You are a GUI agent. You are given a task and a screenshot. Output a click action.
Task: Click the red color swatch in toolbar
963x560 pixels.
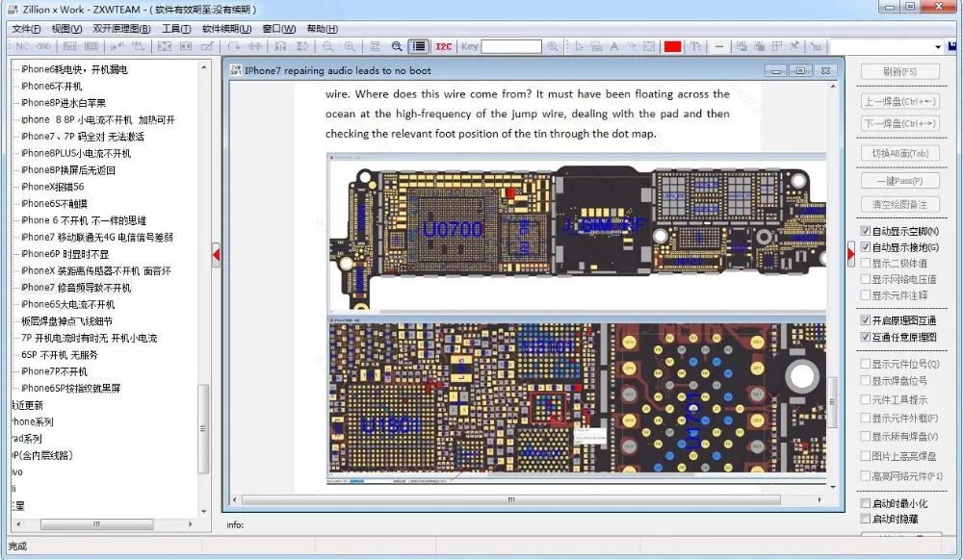(672, 46)
